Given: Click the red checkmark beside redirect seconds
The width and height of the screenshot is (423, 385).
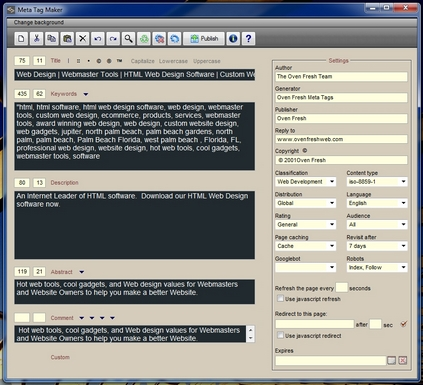Looking at the screenshot, I should (x=404, y=324).
